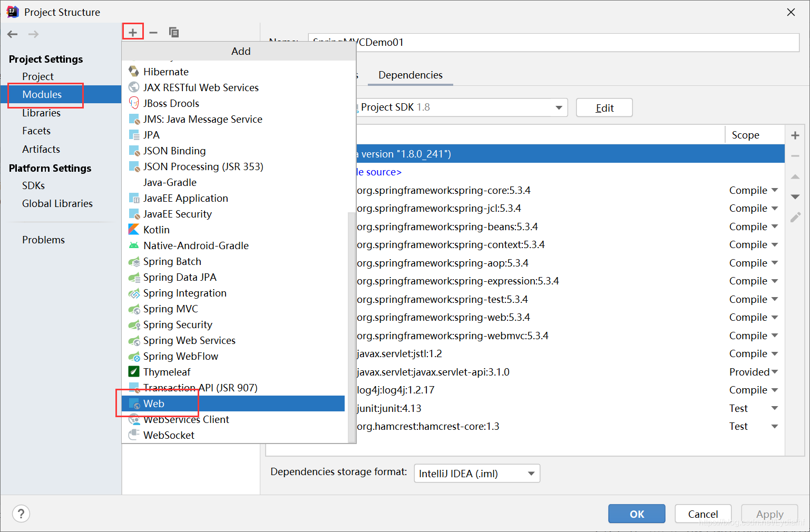Click the module Name input field
Viewport: 810px width, 532px height.
pos(553,42)
